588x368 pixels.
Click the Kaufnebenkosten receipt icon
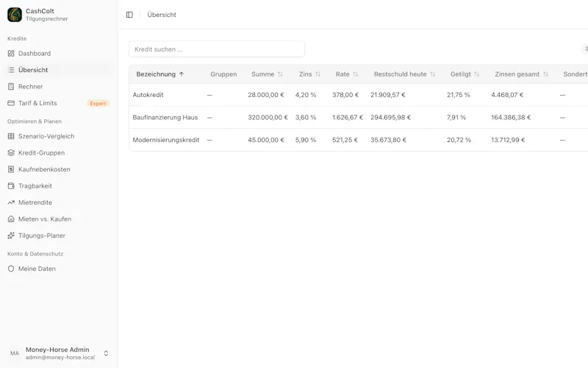11,169
